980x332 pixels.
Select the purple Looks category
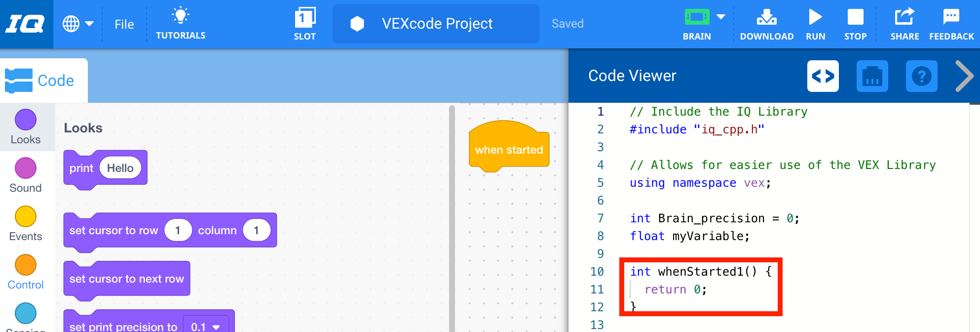(x=26, y=126)
